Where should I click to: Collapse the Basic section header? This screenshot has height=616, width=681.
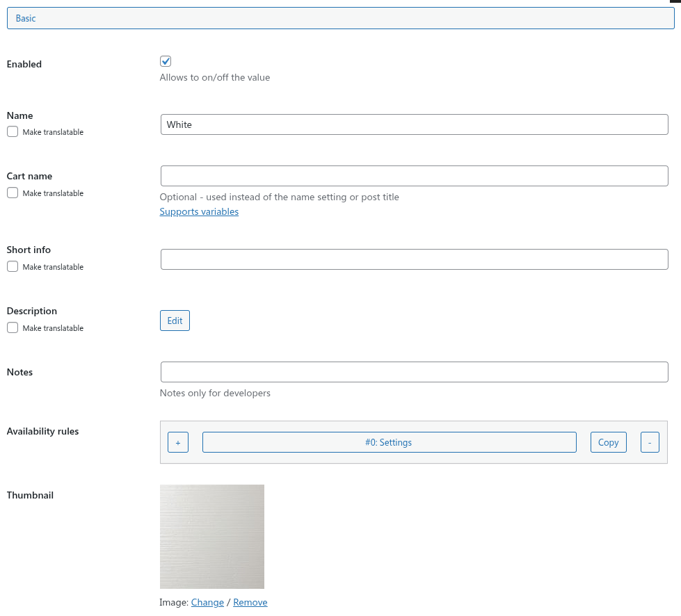coord(340,18)
